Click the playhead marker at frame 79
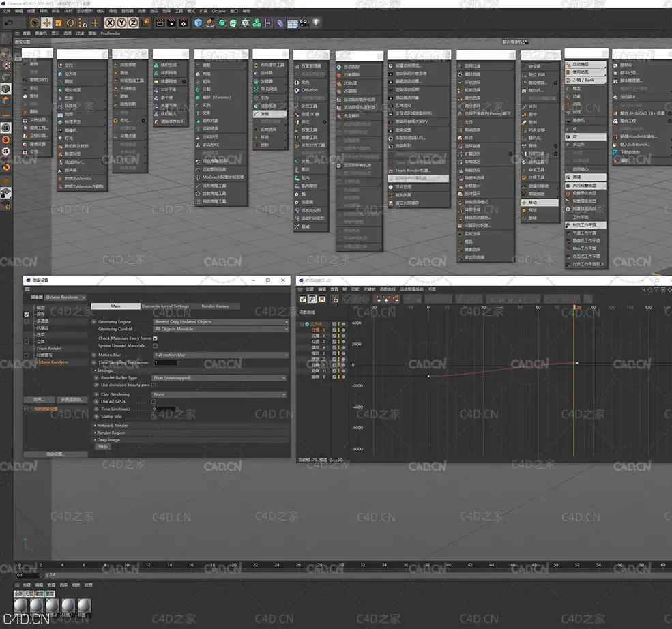 574,307
